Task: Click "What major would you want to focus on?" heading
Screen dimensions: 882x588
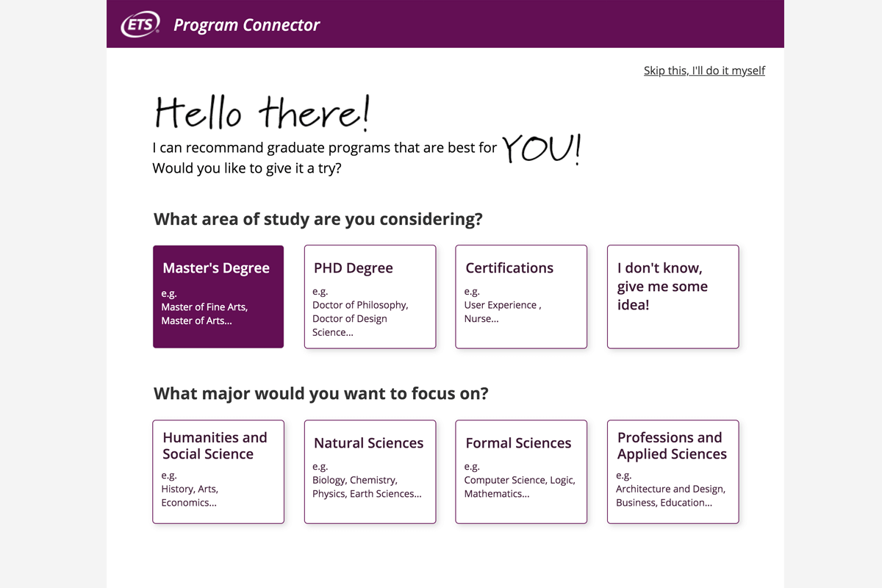Action: click(320, 393)
